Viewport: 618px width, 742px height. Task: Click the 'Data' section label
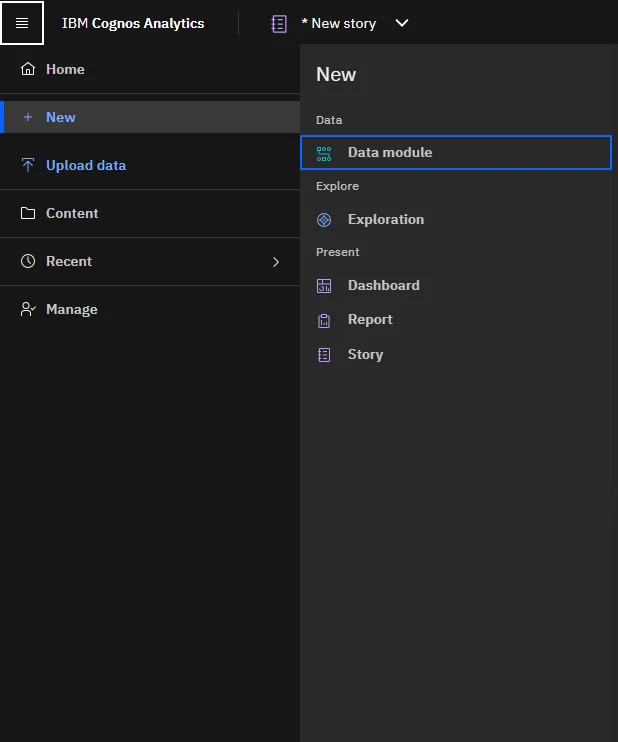329,120
